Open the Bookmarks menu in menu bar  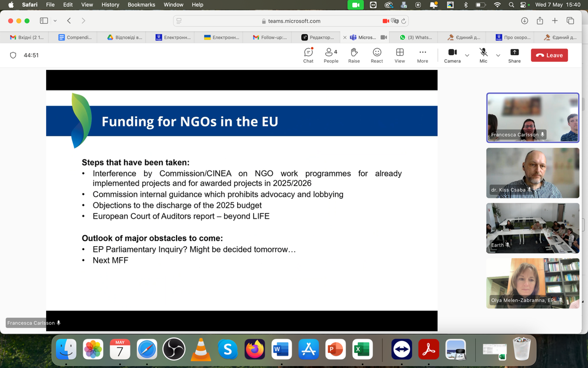[141, 5]
